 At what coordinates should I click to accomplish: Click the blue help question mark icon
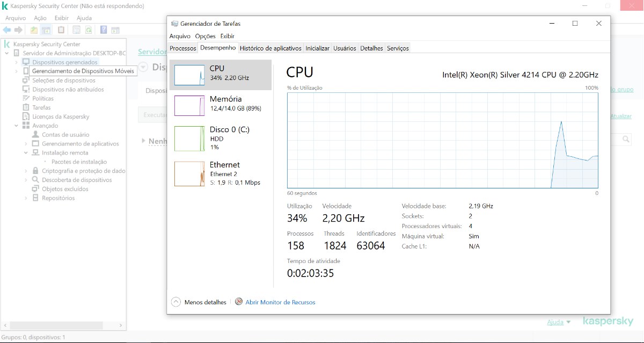coord(104,30)
